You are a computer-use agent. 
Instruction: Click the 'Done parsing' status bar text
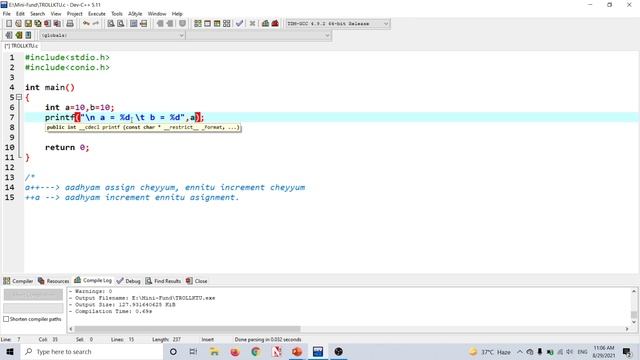coord(268,340)
